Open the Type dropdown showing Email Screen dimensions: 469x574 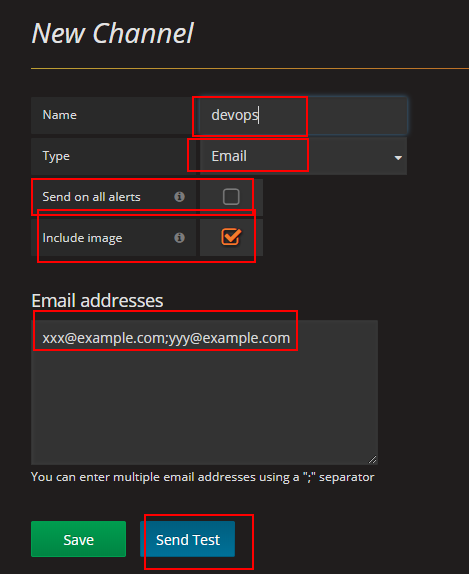(x=303, y=156)
